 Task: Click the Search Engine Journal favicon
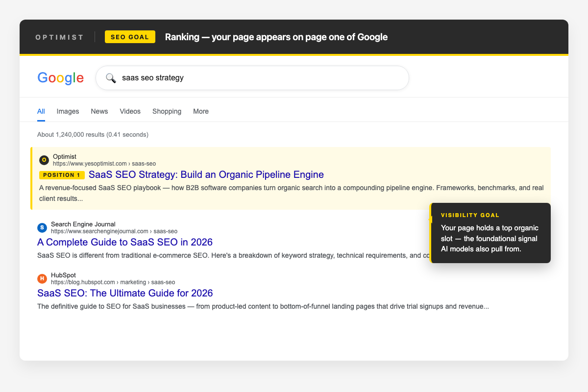pos(42,227)
